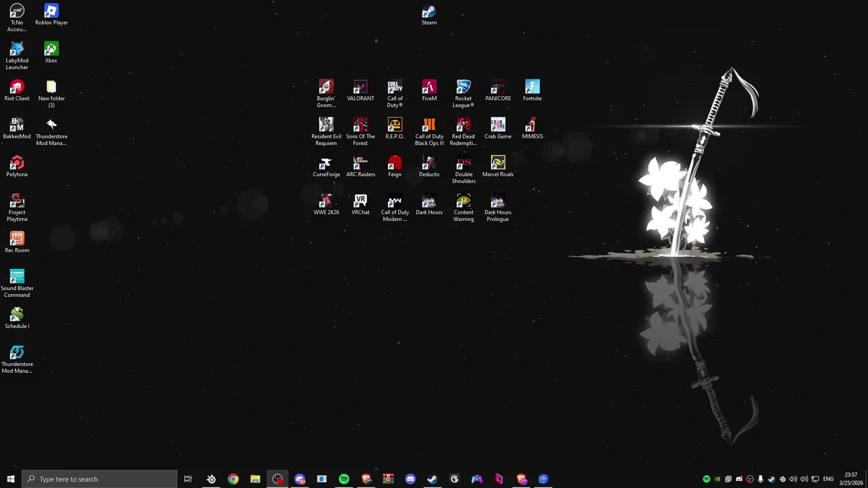Launch Roblox Player from desktop
The height and width of the screenshot is (488, 868).
(x=52, y=15)
